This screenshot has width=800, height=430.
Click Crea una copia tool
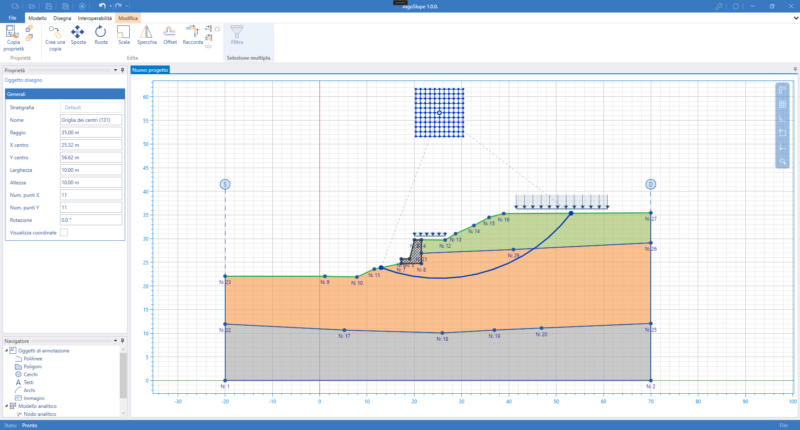55,38
